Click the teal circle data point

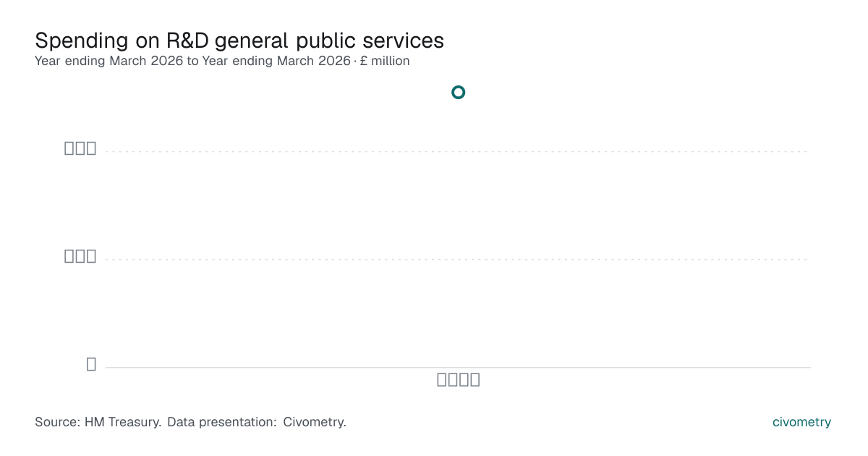[458, 92]
